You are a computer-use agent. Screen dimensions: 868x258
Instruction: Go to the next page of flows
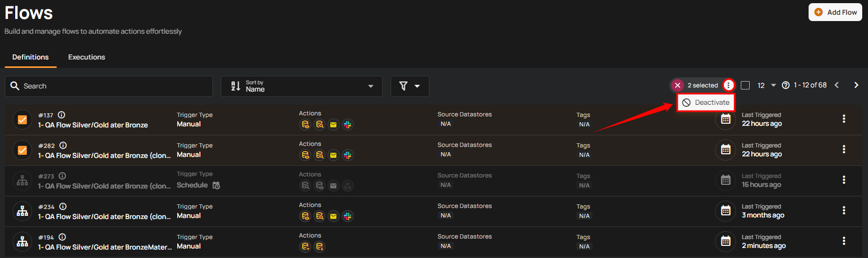[x=856, y=85]
